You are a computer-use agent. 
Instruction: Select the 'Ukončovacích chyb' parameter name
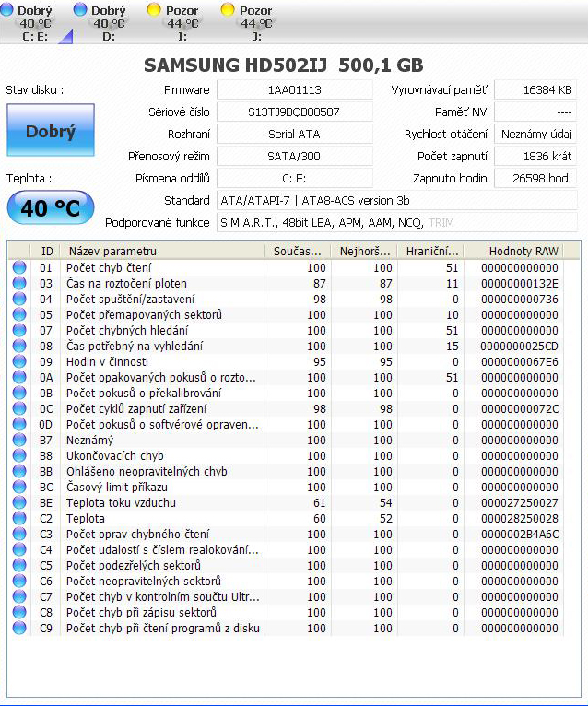[x=115, y=455]
